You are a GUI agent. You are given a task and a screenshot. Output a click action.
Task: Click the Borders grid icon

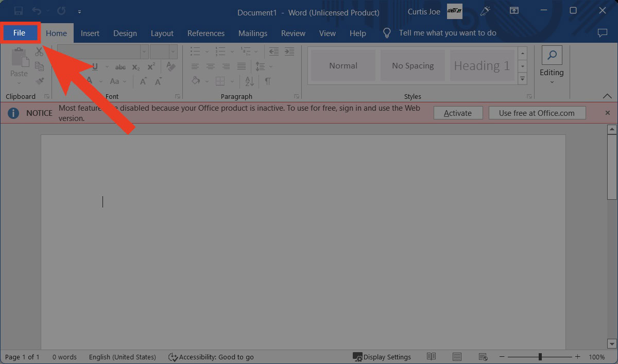220,81
